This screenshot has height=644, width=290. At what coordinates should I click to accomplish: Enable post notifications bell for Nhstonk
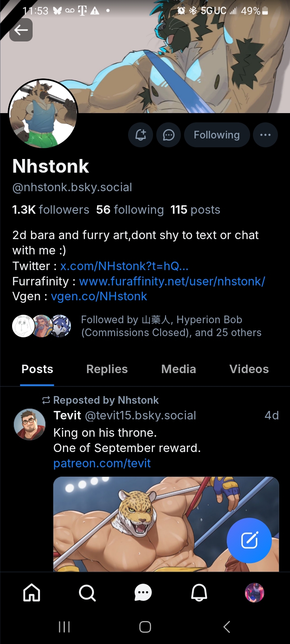[x=140, y=135]
